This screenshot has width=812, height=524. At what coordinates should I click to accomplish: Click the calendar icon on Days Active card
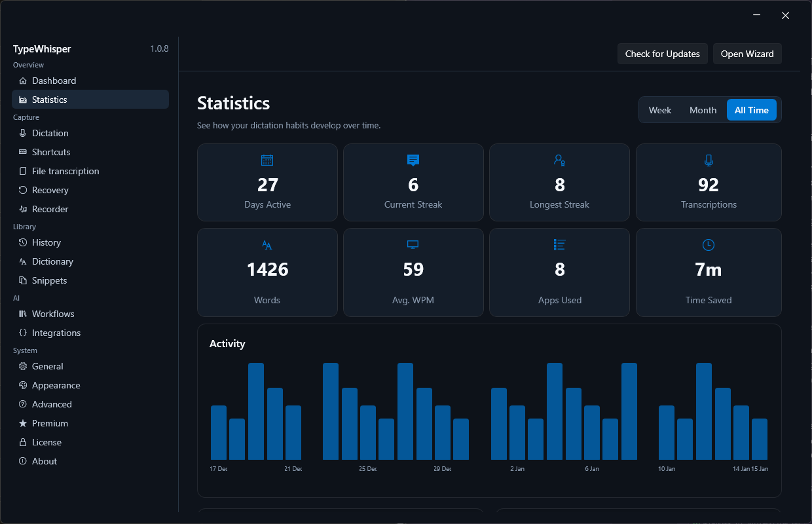point(267,160)
